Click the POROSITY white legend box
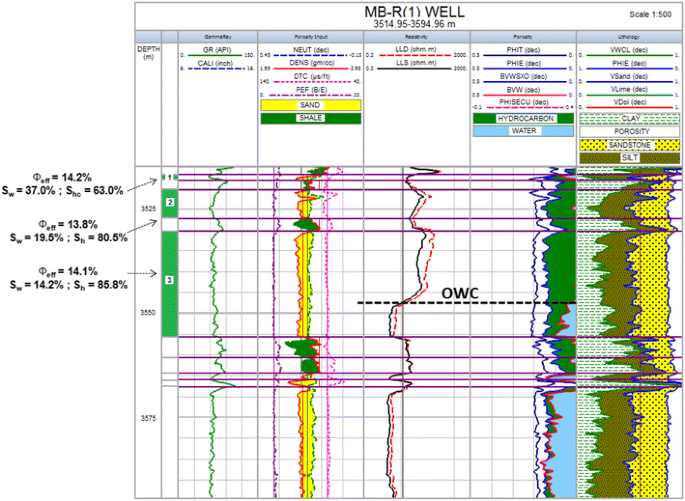The width and height of the screenshot is (685, 501). point(630,131)
